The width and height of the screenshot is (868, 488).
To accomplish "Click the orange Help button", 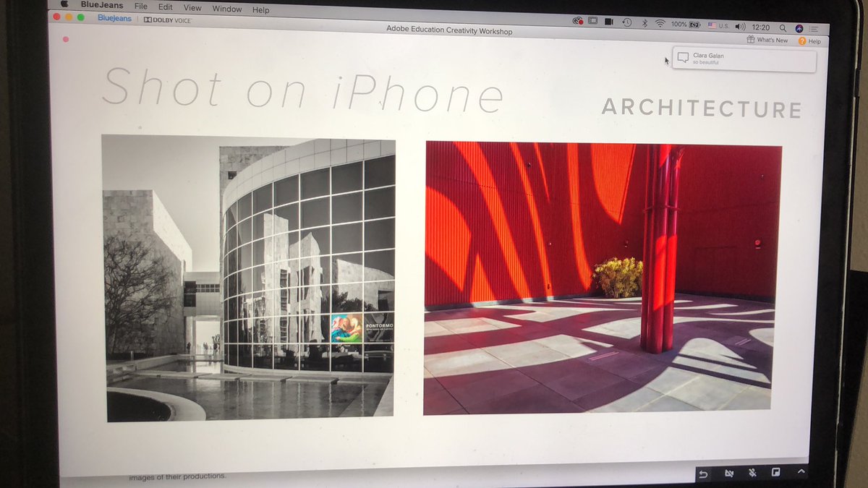I will [x=809, y=41].
